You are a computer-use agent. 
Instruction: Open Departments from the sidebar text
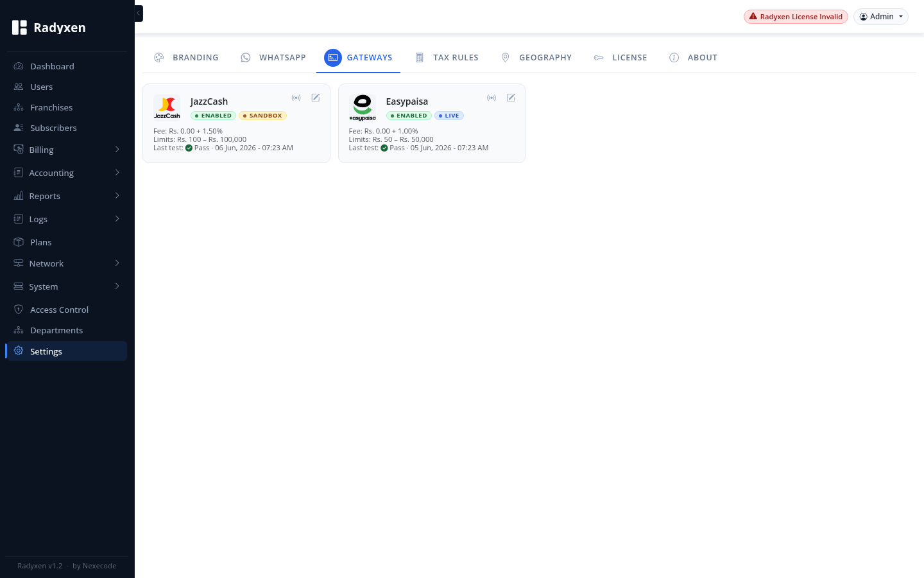pos(56,330)
